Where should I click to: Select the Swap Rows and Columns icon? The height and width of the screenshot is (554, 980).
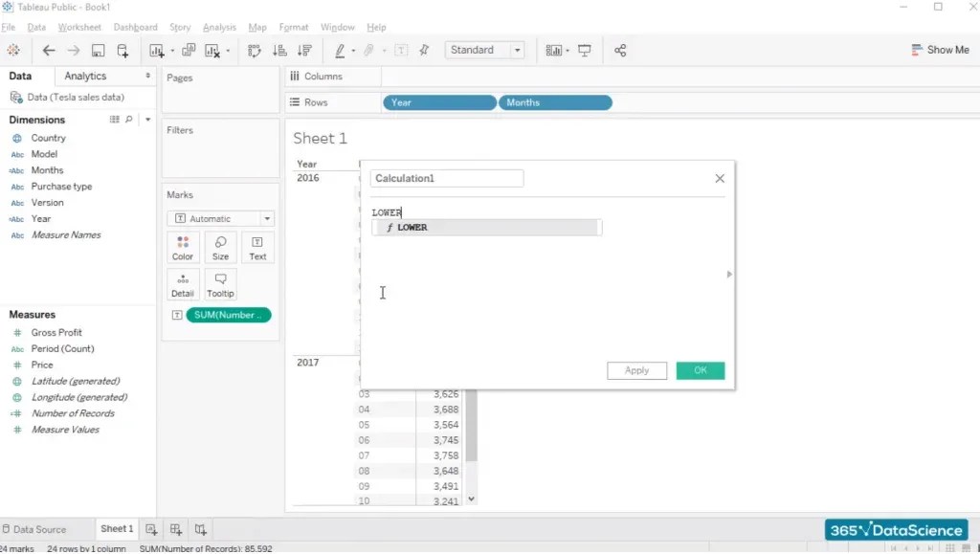pyautogui.click(x=256, y=50)
